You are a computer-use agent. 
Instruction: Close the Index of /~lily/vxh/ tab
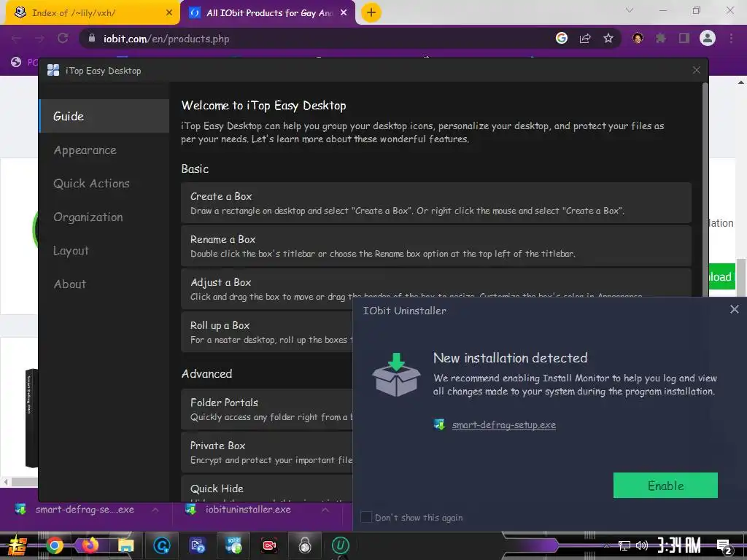click(169, 13)
